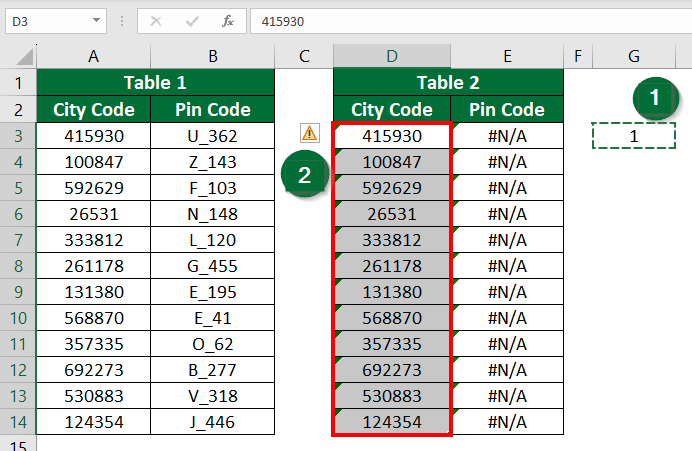Image resolution: width=692 pixels, height=451 pixels.
Task: Click the Enter checkmark in formula bar
Action: [192, 21]
